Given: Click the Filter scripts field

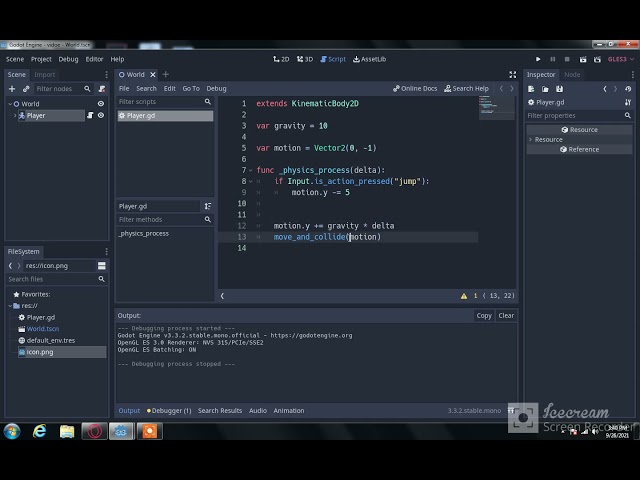Looking at the screenshot, I should [x=164, y=102].
